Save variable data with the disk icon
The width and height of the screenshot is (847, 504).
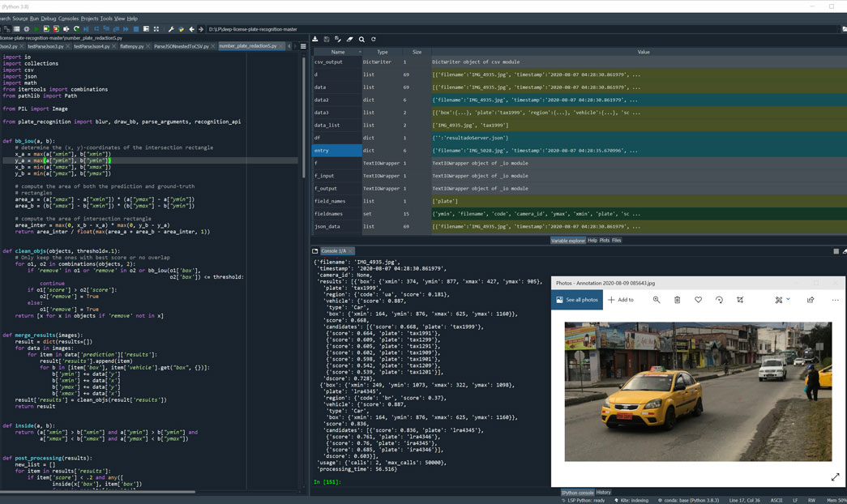pos(327,39)
